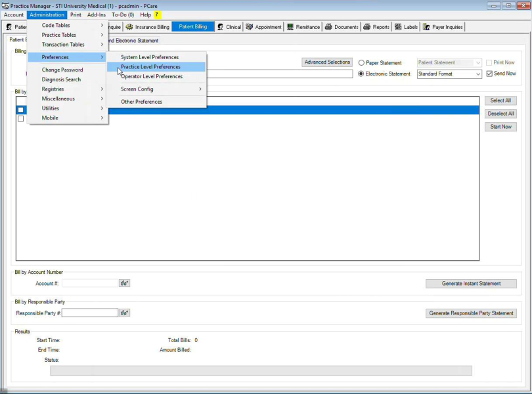Select the Electronic Statement radio button

pos(361,74)
